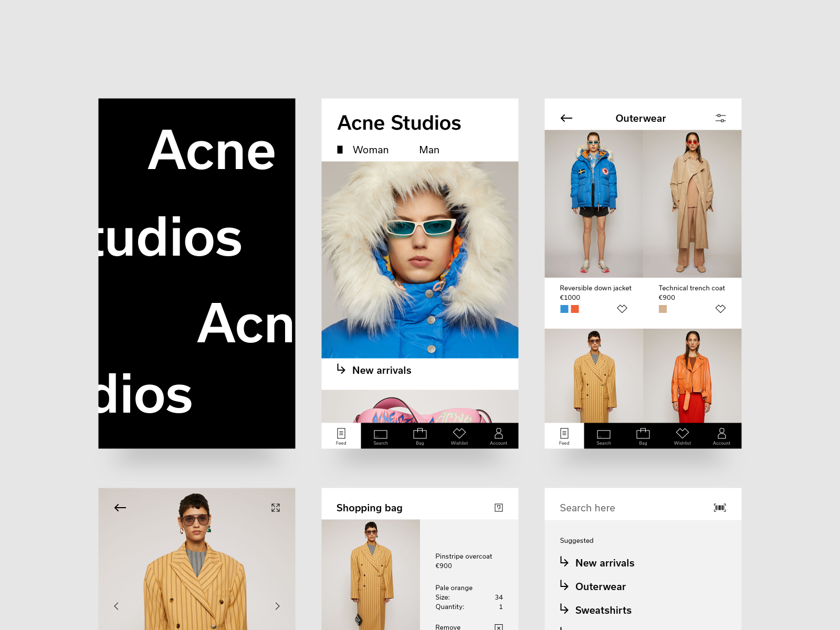Click the arrow icon beside home New arrivals
Viewport: 840px width, 630px height.
[341, 369]
